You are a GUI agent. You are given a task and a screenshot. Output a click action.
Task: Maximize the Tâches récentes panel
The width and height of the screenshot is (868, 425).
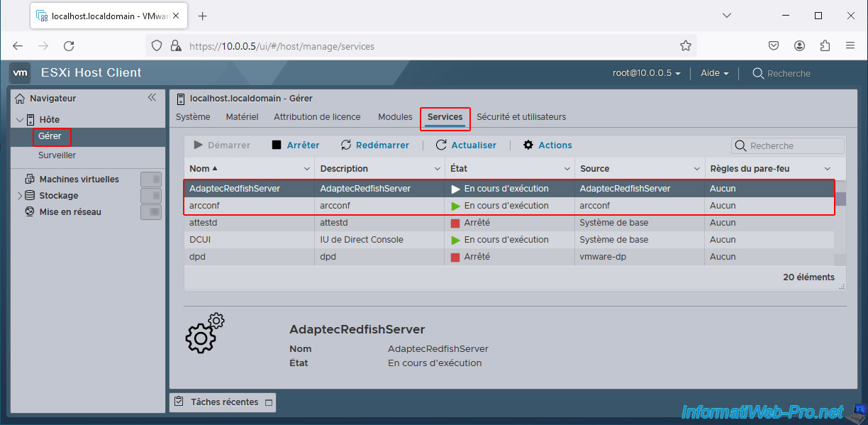[x=268, y=402]
